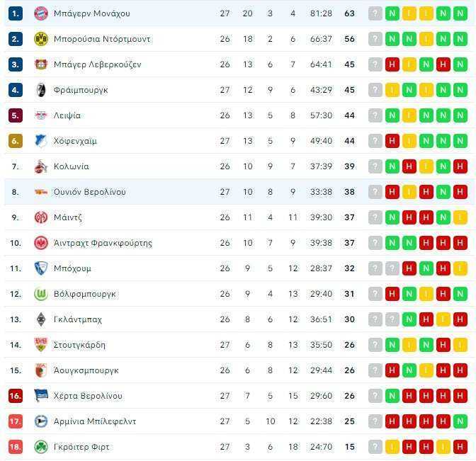The height and width of the screenshot is (461, 476).
Task: Click the Hertha Berlin flag logo
Action: (41, 396)
